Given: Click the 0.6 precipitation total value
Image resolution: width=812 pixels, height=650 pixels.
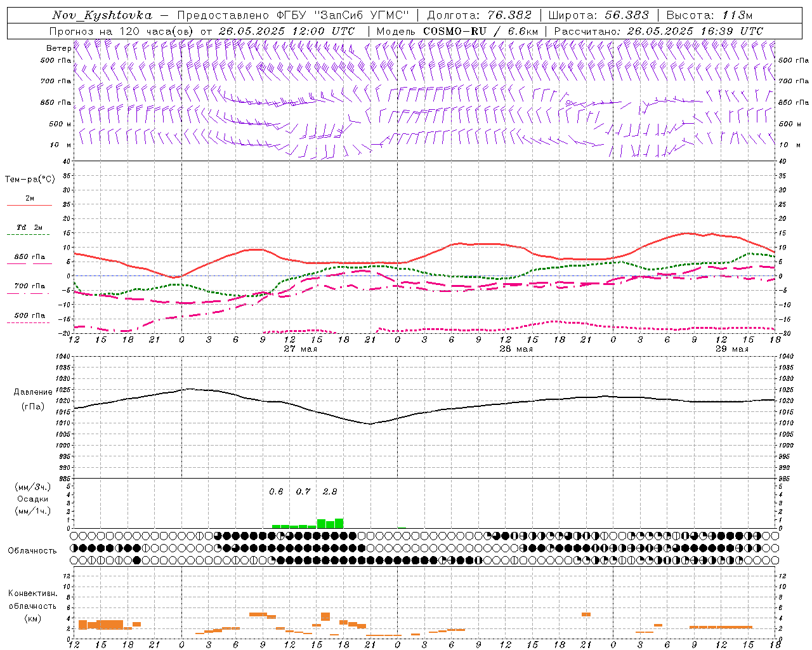Looking at the screenshot, I should point(276,491).
